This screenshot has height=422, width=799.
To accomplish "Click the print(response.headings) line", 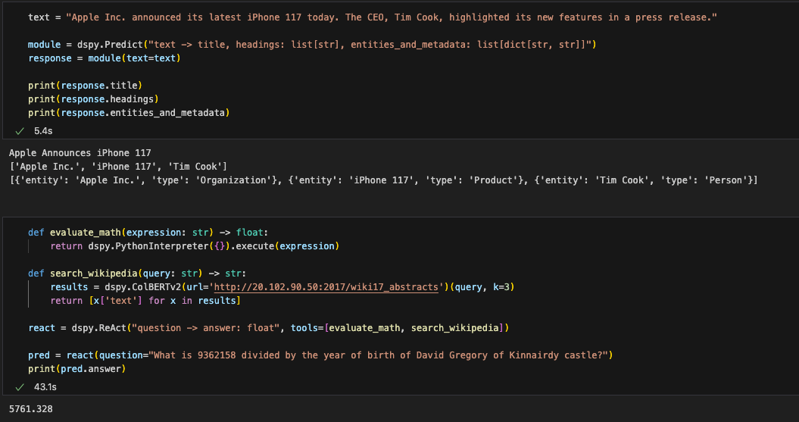I will tap(92, 99).
